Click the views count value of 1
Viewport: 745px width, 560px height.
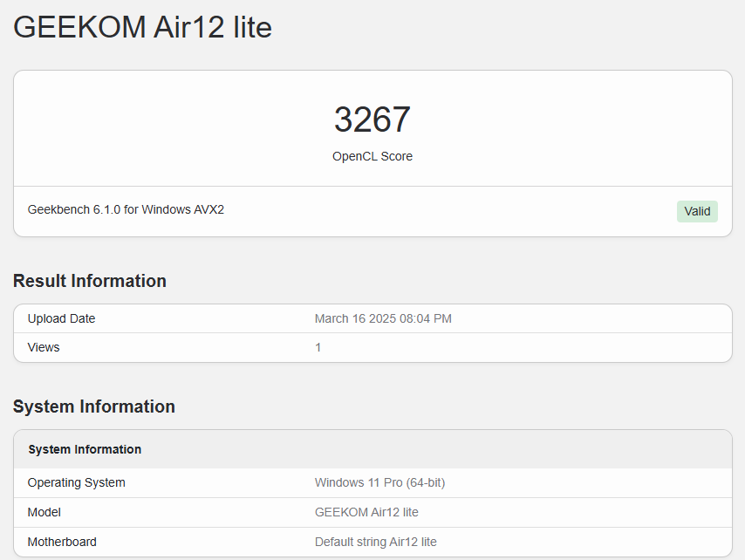tap(318, 347)
